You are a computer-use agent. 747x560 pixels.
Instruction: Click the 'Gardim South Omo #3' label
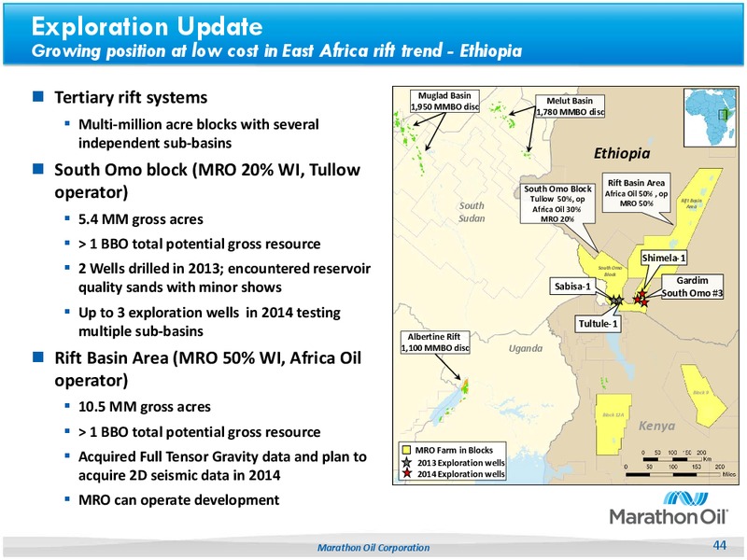692,287
